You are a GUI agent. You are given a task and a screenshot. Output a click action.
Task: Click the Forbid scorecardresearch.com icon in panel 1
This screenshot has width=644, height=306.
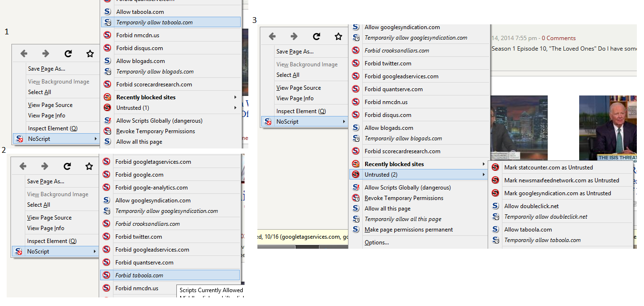(107, 84)
